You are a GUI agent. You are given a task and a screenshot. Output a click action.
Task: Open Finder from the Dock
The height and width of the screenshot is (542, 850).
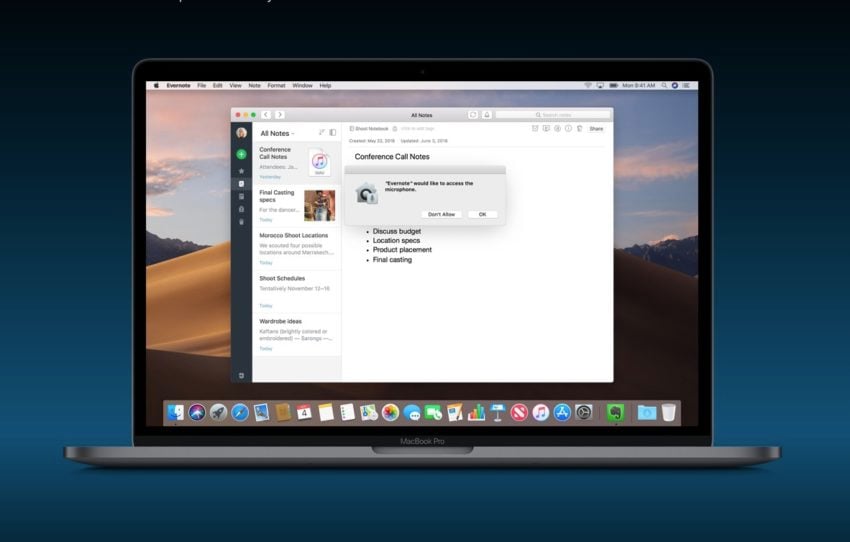point(175,413)
